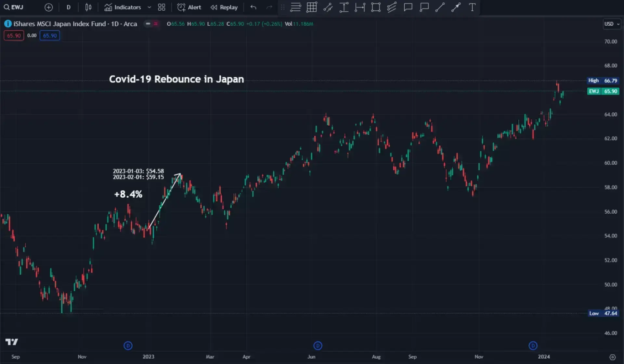Click the EWJ 65.90 current price label
The width and height of the screenshot is (624, 364).
tap(603, 91)
